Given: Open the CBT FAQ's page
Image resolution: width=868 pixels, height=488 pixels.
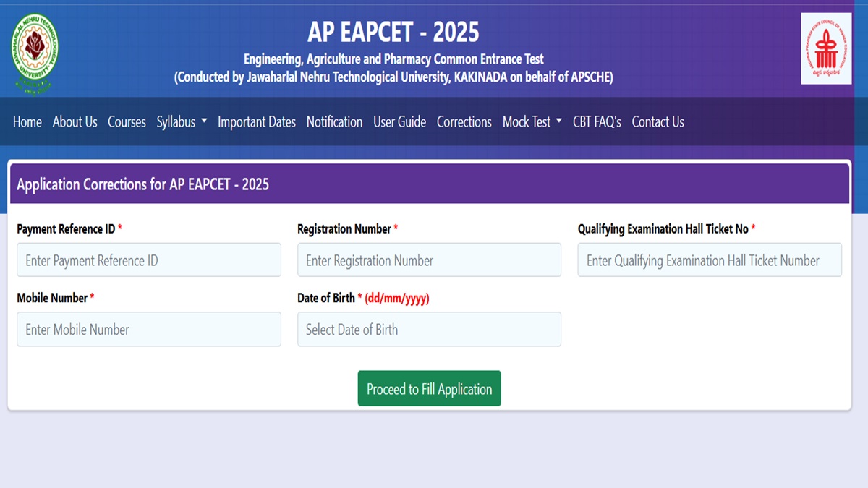Looking at the screenshot, I should pyautogui.click(x=596, y=121).
